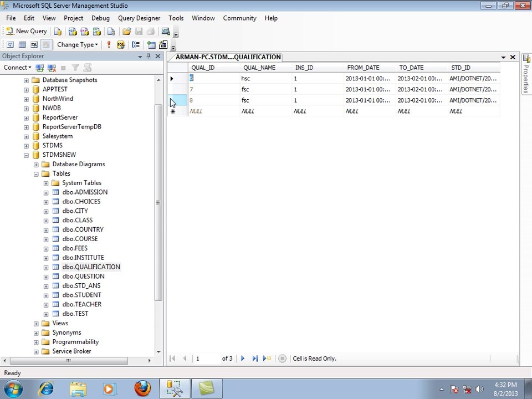
Task: Click Object Explorer vertical scrollbar thumb
Action: coord(158,202)
